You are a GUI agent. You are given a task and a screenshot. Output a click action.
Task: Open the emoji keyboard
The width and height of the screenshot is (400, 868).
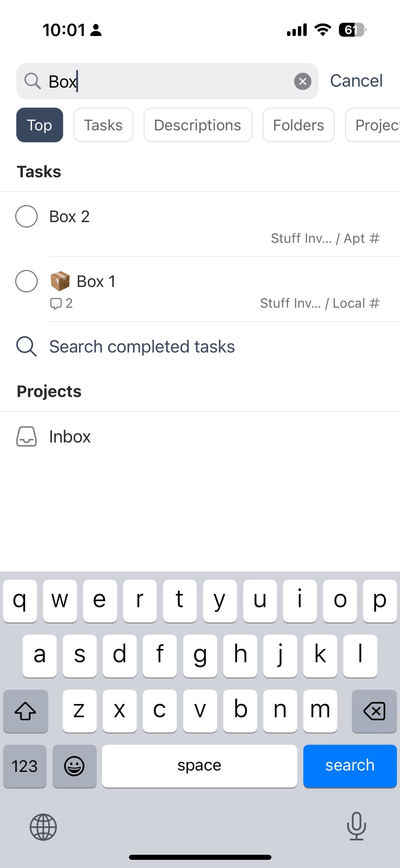coord(74,766)
